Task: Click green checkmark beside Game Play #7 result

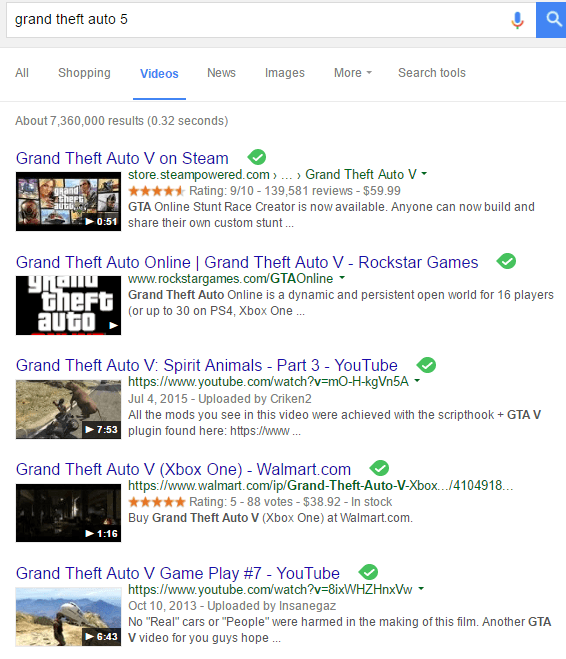Action: (368, 572)
